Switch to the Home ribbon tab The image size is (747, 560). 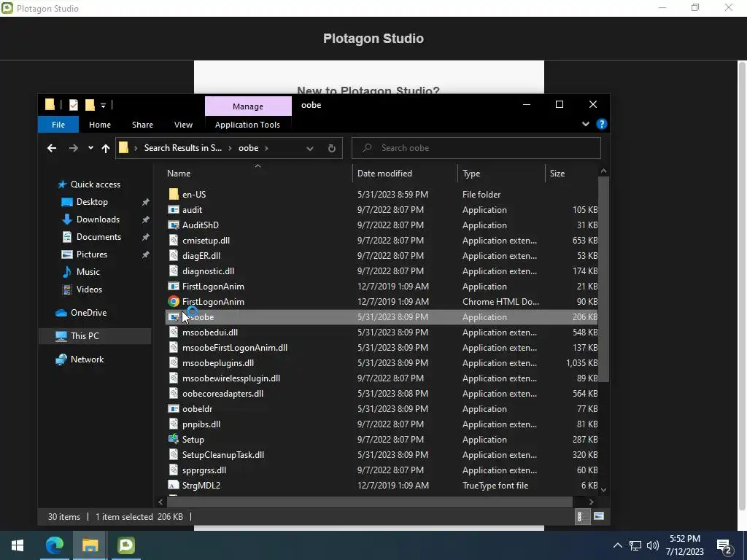(99, 124)
